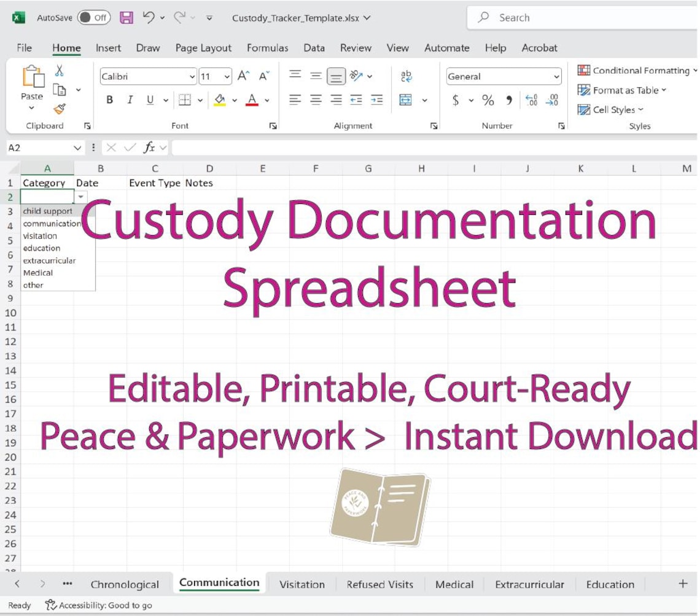Click the Wrap Text alignment icon
The height and width of the screenshot is (616, 700).
(x=406, y=76)
